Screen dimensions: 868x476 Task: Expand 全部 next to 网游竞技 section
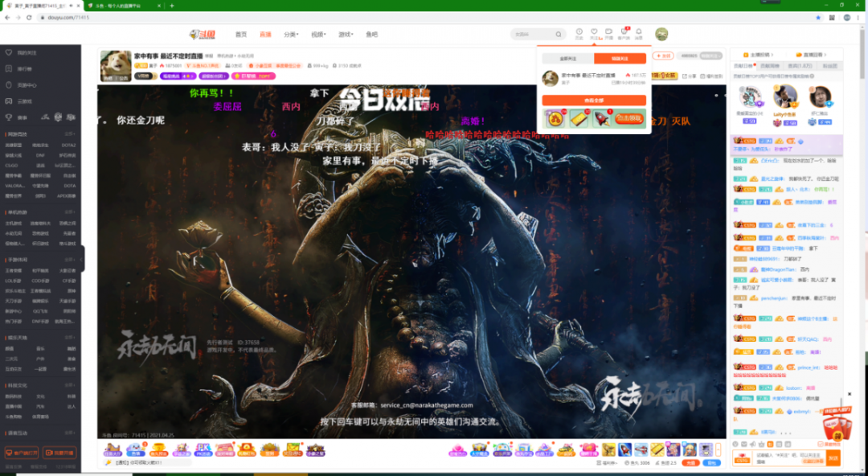[69, 134]
